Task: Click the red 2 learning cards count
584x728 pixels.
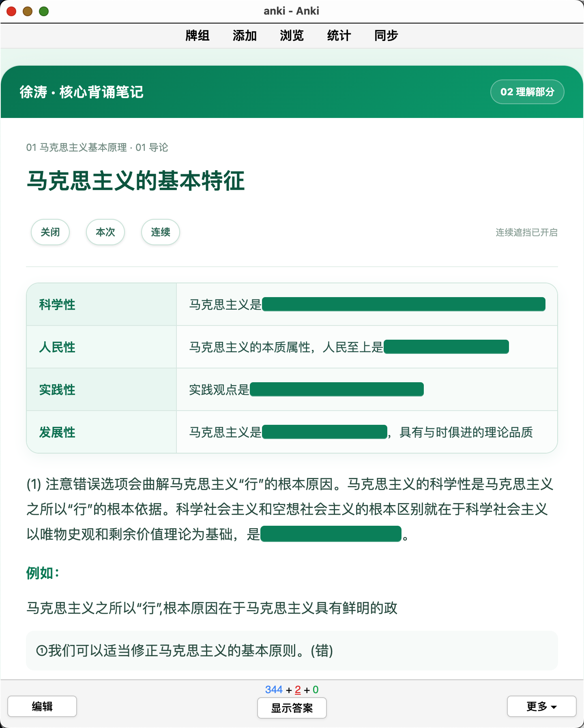Action: coord(298,689)
